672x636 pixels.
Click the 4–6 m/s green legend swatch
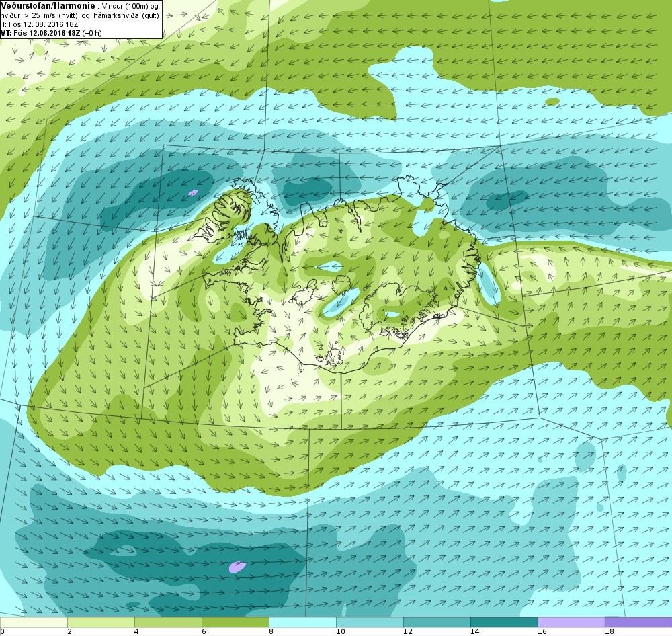[168, 622]
